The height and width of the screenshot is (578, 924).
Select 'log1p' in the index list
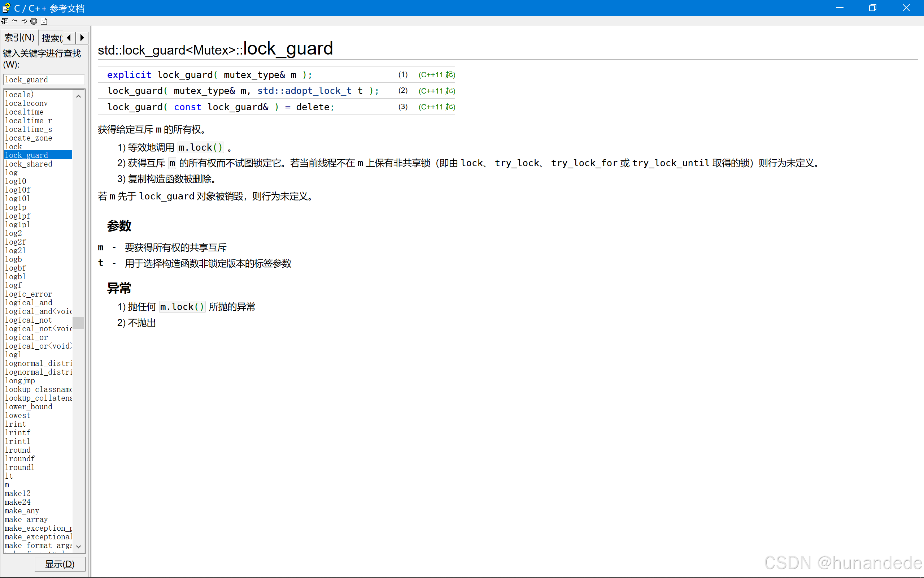pyautogui.click(x=16, y=207)
